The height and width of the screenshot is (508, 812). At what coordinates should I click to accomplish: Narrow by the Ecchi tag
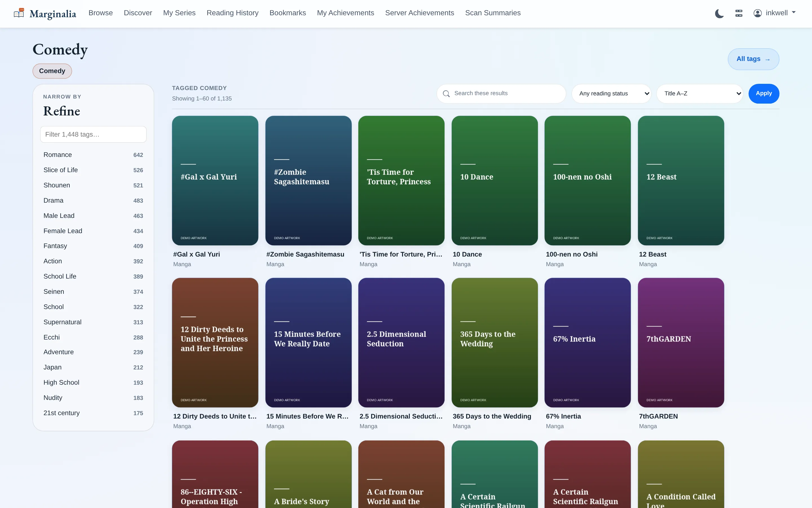(93, 337)
